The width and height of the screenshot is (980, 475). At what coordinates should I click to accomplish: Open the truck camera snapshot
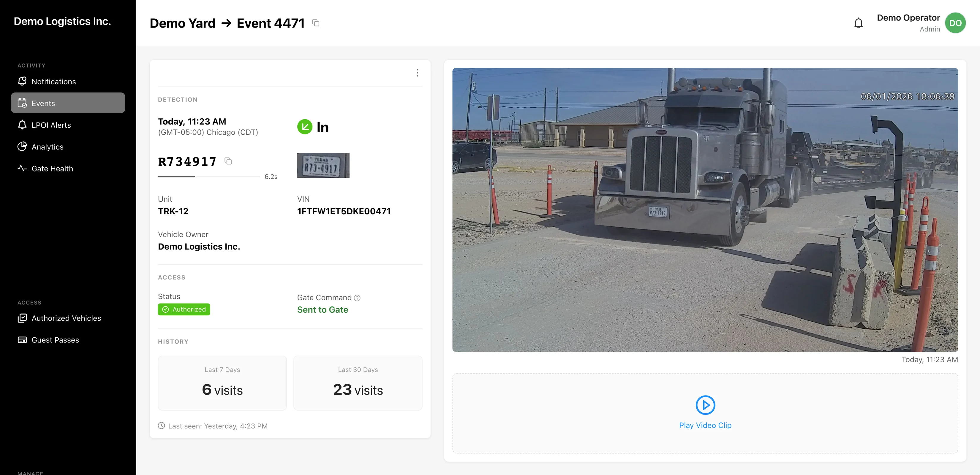click(705, 210)
